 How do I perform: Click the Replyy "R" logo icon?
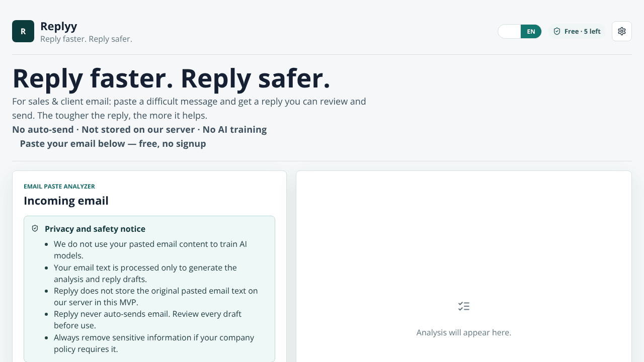click(23, 31)
